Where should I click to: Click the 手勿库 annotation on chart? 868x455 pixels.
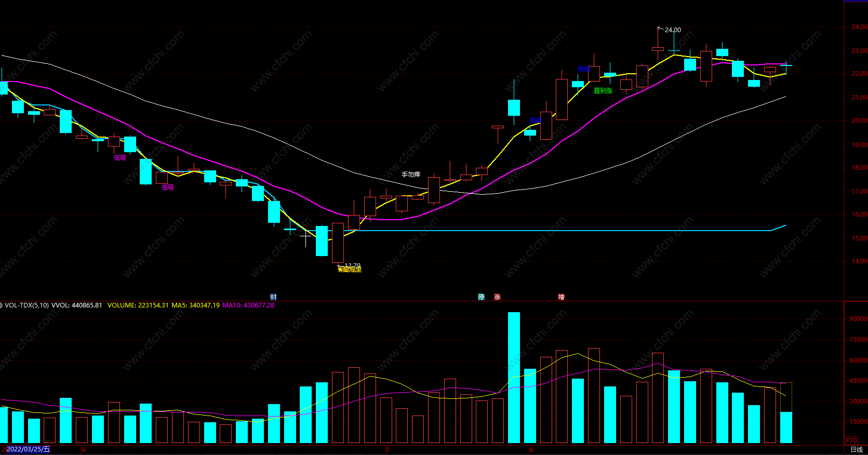[x=411, y=175]
